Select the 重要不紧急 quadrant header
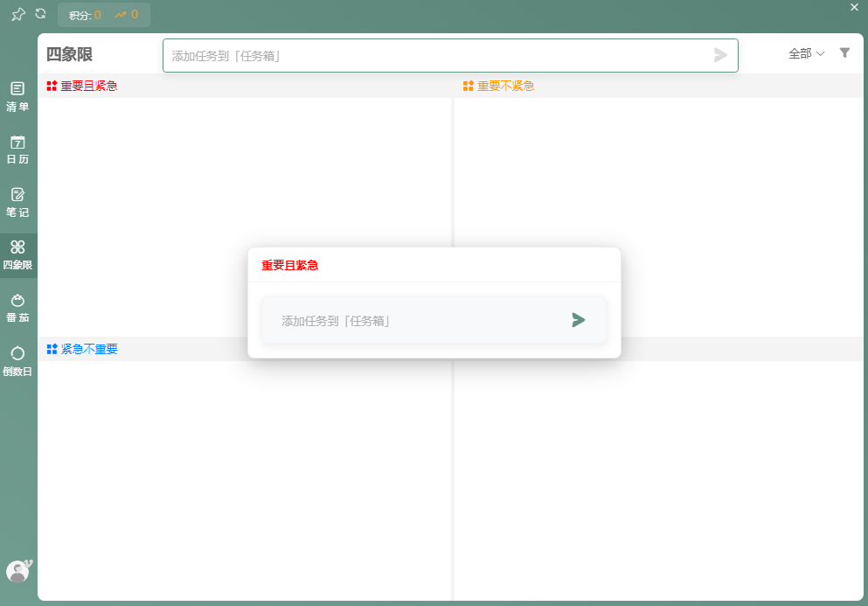 click(499, 86)
